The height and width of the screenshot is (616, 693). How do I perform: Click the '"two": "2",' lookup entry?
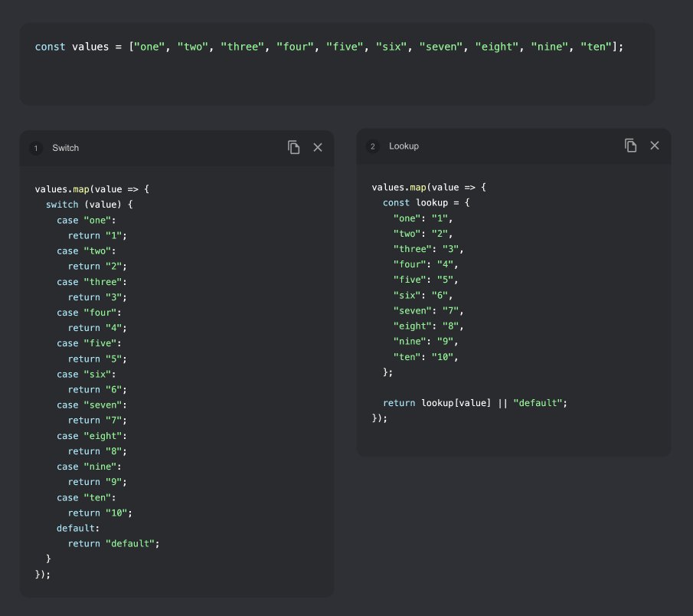click(423, 234)
